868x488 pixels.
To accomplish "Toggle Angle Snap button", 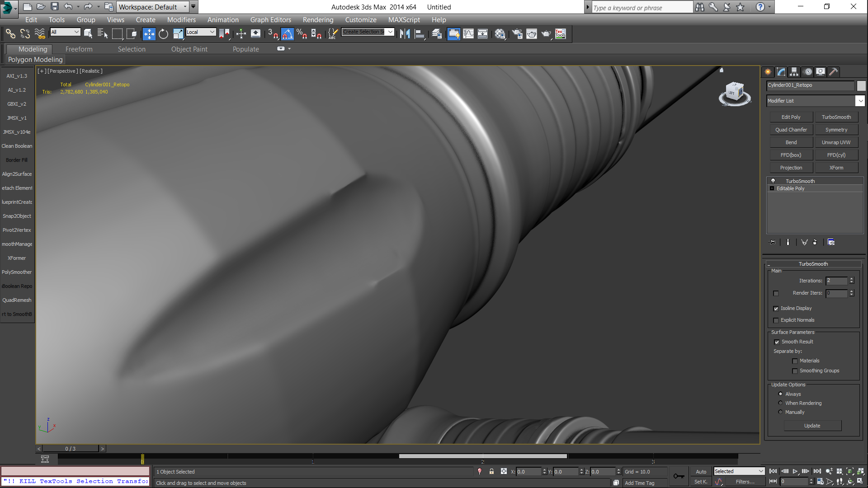I will pos(288,34).
